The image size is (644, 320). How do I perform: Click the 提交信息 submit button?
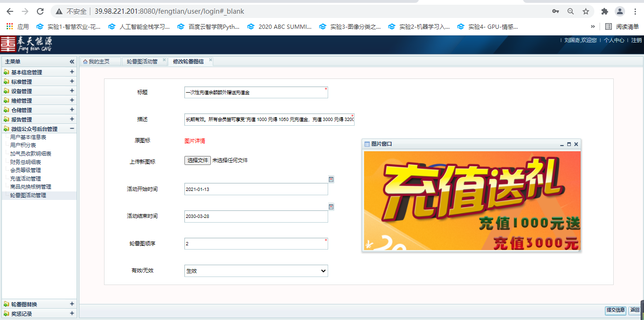tap(616, 310)
